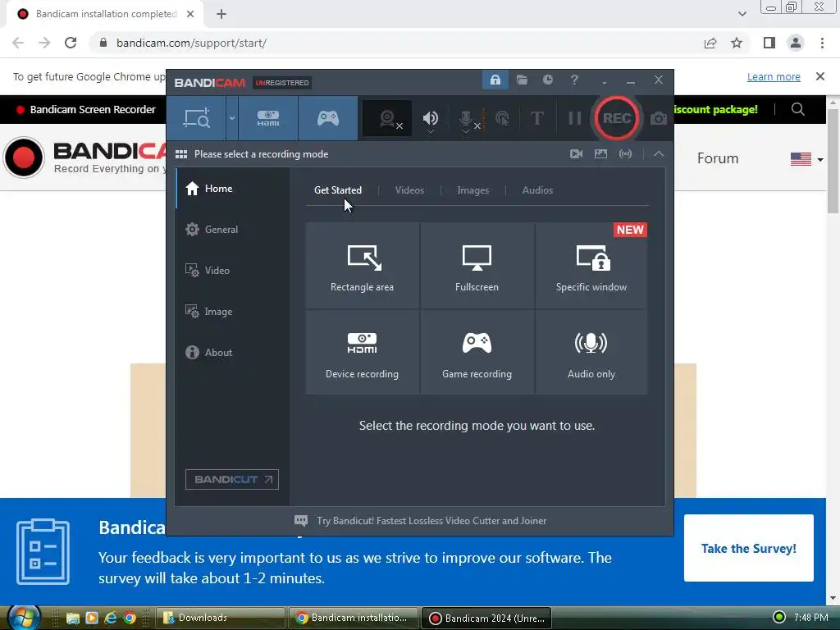
Task: Open Bandicam help question mark icon
Action: [x=574, y=80]
